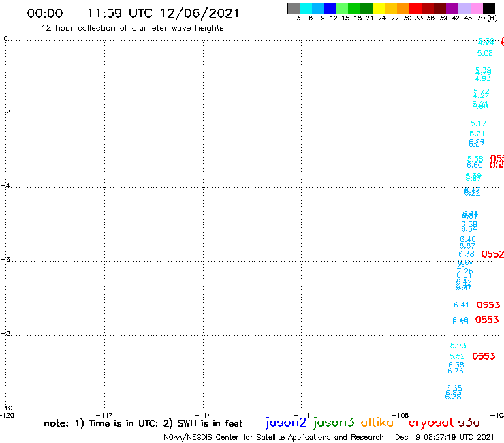The height and width of the screenshot is (443, 504).
Task: Select wave height value 7.26
Action: click(464, 271)
